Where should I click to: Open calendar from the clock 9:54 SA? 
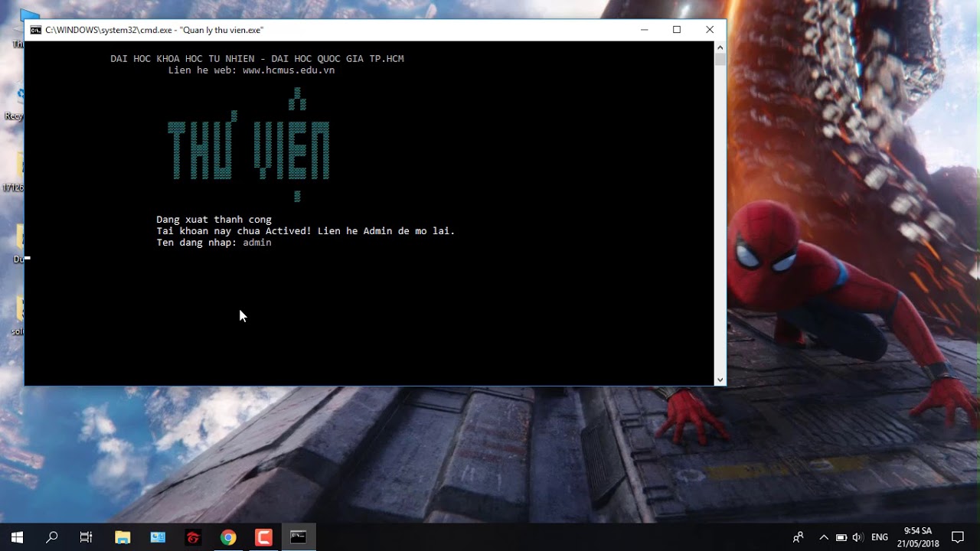coord(918,537)
